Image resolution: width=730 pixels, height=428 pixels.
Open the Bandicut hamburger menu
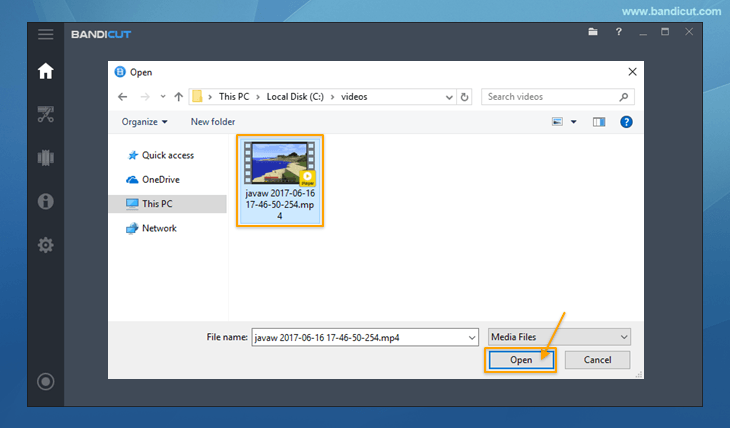(x=45, y=34)
